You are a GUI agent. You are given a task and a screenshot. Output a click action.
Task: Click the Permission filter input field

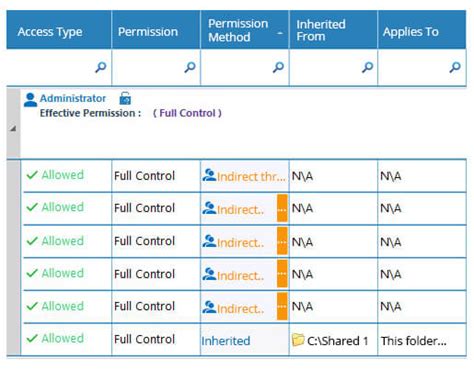pyautogui.click(x=156, y=67)
